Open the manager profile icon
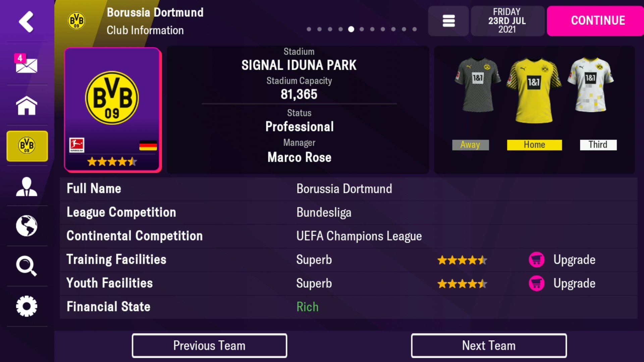The width and height of the screenshot is (644, 362). click(x=26, y=187)
